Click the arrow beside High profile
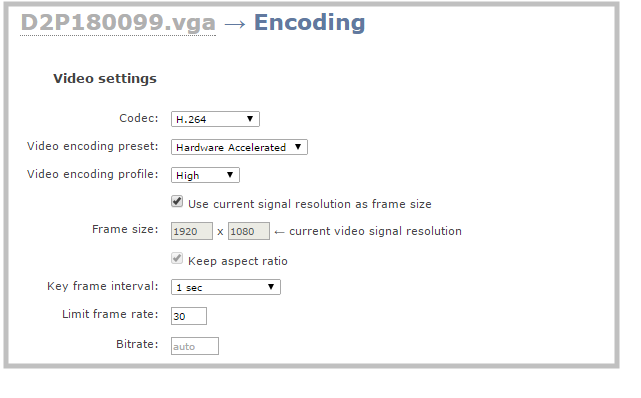This screenshot has height=398, width=641. [230, 175]
